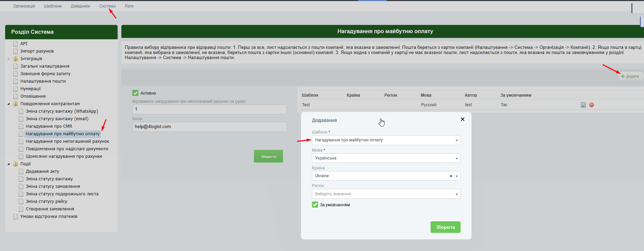Open the Шаблон dropdown in dialog

coord(386,140)
